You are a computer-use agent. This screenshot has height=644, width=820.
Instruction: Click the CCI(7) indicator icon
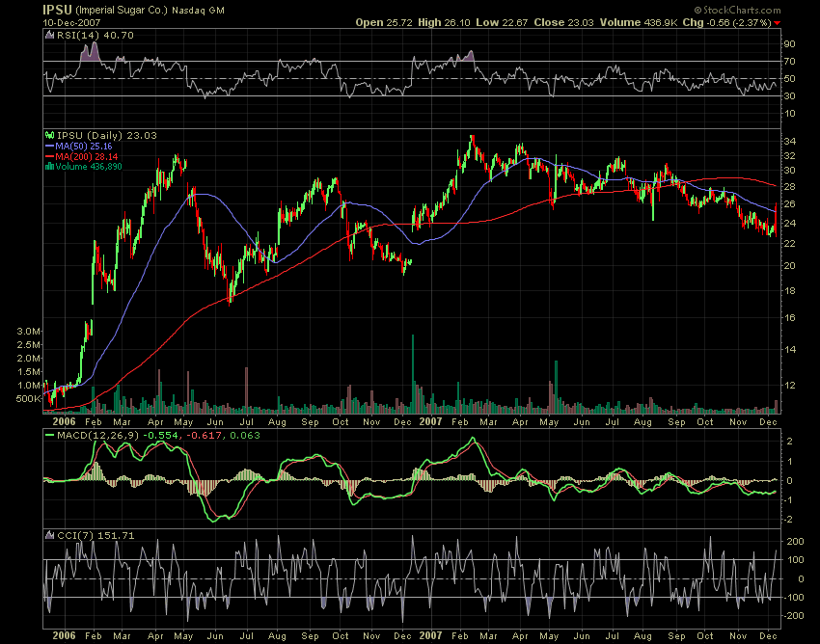tap(49, 535)
